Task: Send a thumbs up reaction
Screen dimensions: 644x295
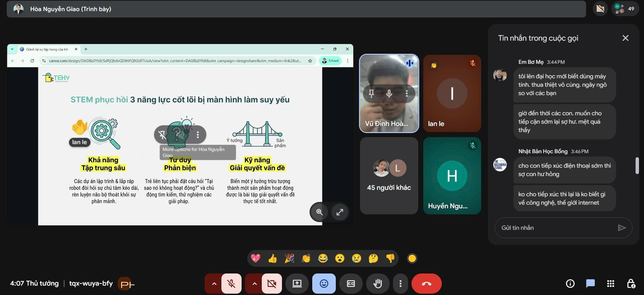Action: click(x=273, y=258)
